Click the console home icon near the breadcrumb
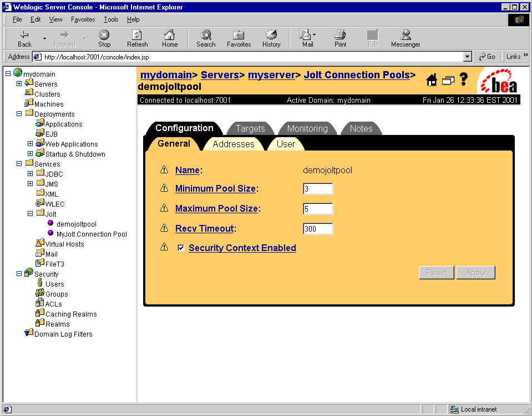This screenshot has width=532, height=416. tap(432, 81)
